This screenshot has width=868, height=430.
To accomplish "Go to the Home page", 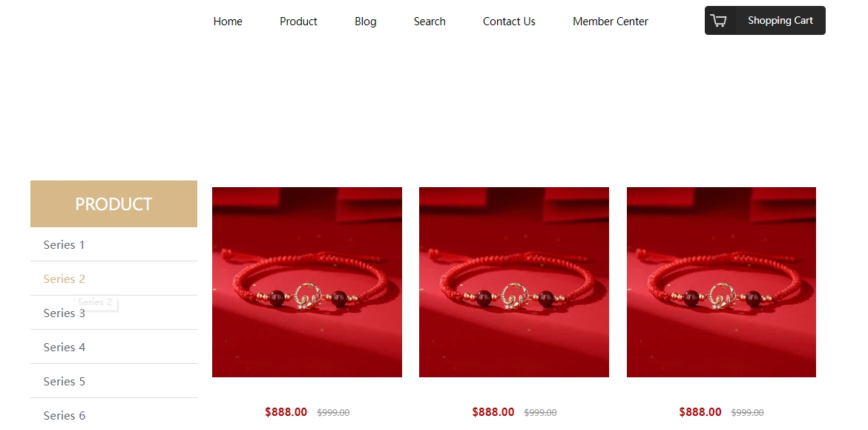I will [228, 22].
